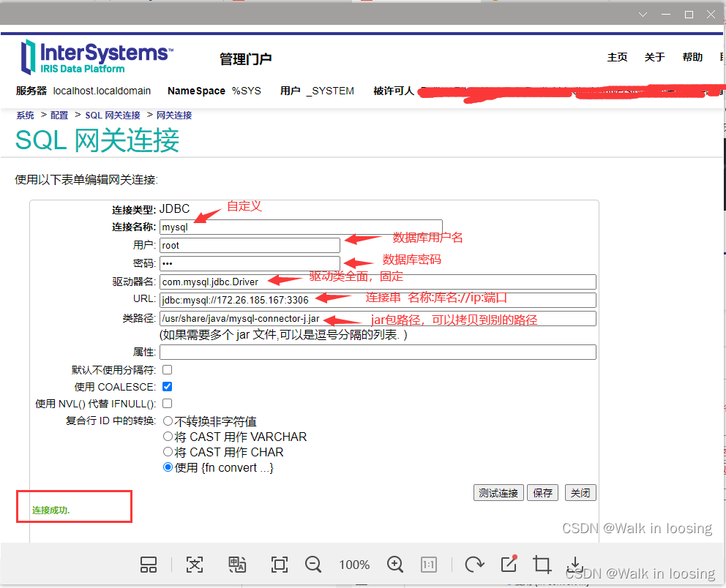Click the 测试连接 button

point(498,492)
